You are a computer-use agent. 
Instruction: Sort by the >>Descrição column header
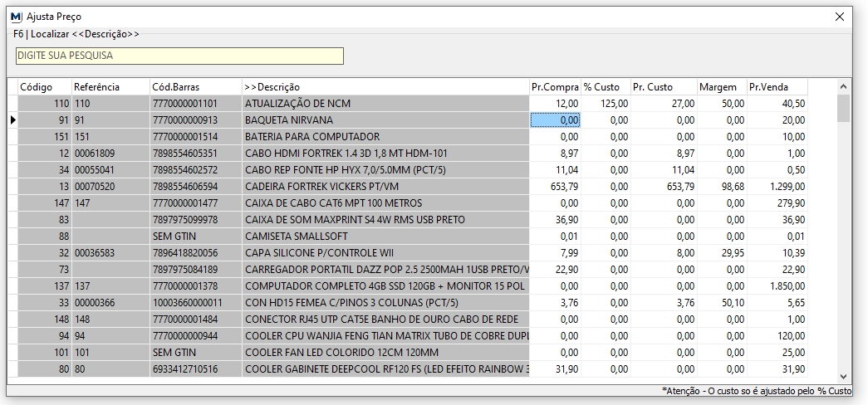point(272,87)
